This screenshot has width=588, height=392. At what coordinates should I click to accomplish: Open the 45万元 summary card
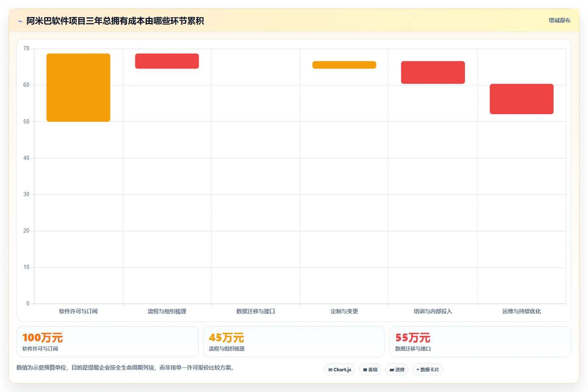(294, 342)
